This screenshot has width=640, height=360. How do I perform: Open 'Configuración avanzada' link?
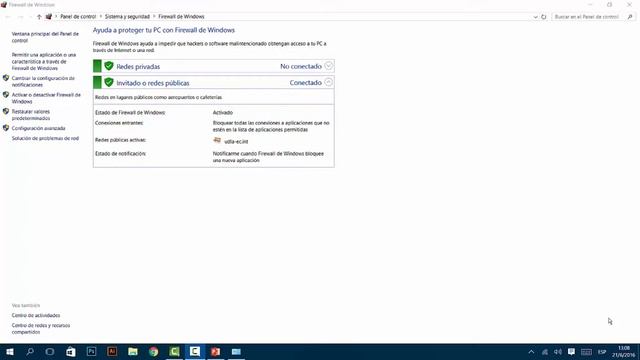click(x=38, y=128)
